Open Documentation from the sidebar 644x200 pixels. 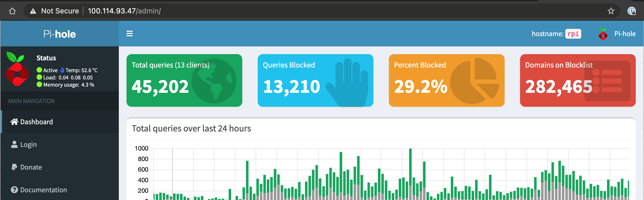[x=60, y=190]
